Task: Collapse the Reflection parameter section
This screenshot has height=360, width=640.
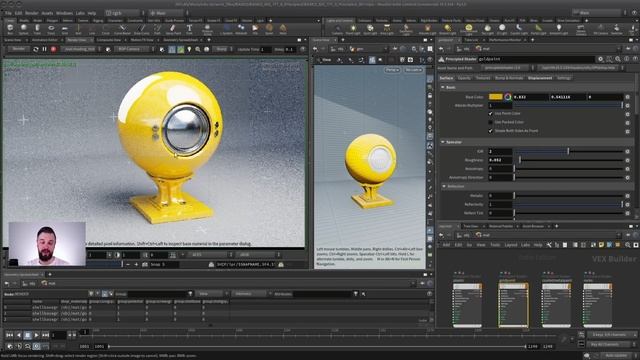Action: tap(444, 186)
